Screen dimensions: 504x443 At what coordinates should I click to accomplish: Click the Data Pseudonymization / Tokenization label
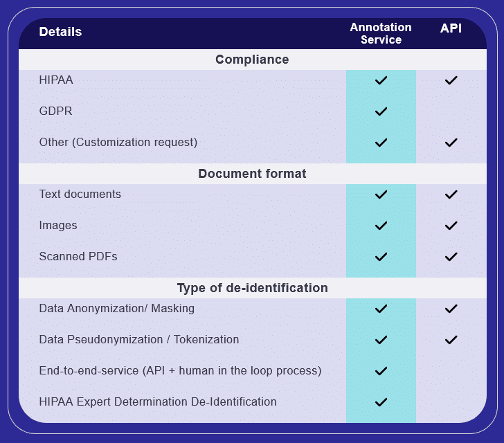139,339
